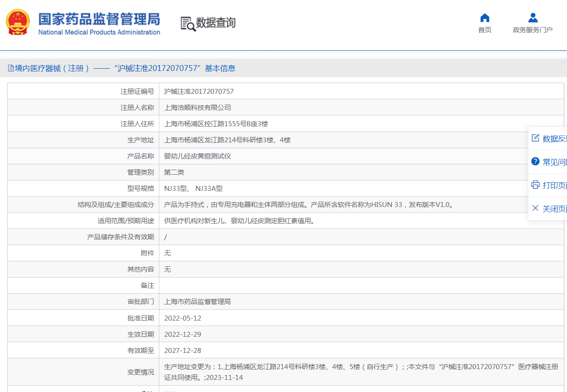Click the 注册人名称 label cell
The image size is (567, 392).
(x=83, y=107)
